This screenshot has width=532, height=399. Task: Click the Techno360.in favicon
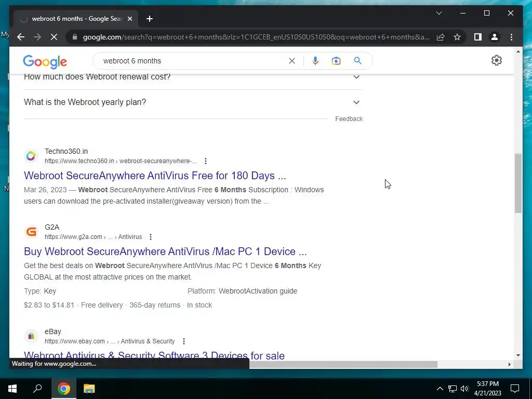coord(31,156)
